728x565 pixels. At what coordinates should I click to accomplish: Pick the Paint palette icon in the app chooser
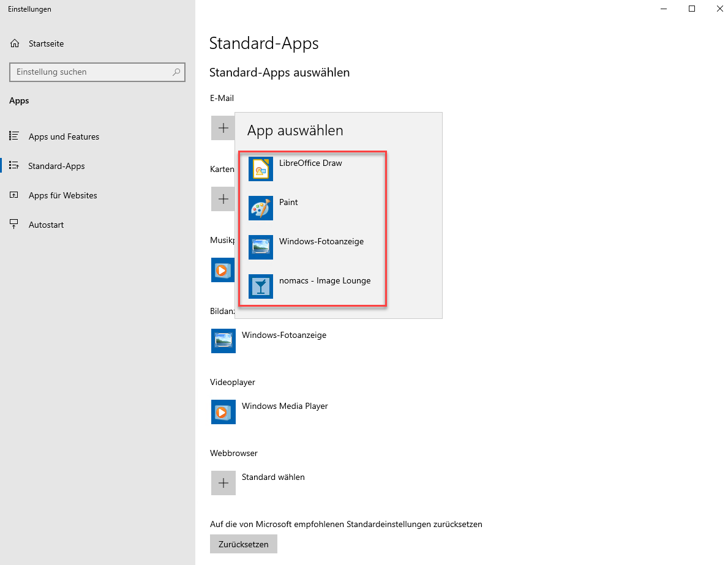(x=260, y=208)
